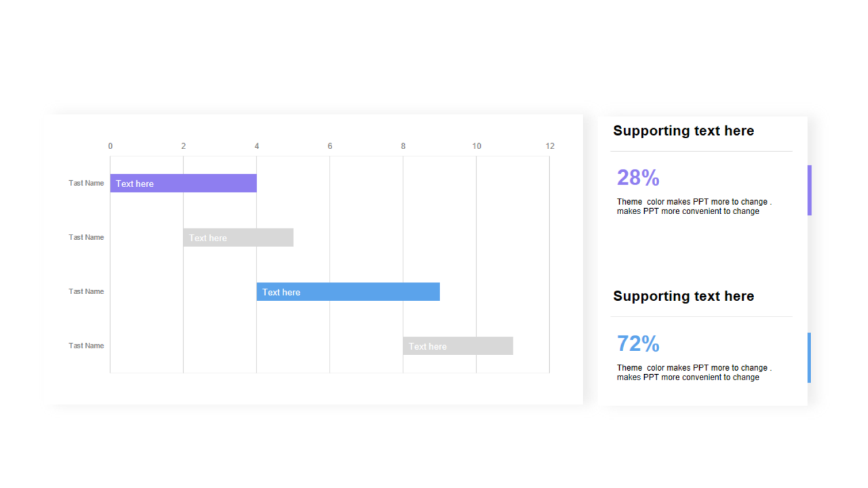Click the axis label "0"
The height and width of the screenshot is (488, 868).
pos(111,146)
